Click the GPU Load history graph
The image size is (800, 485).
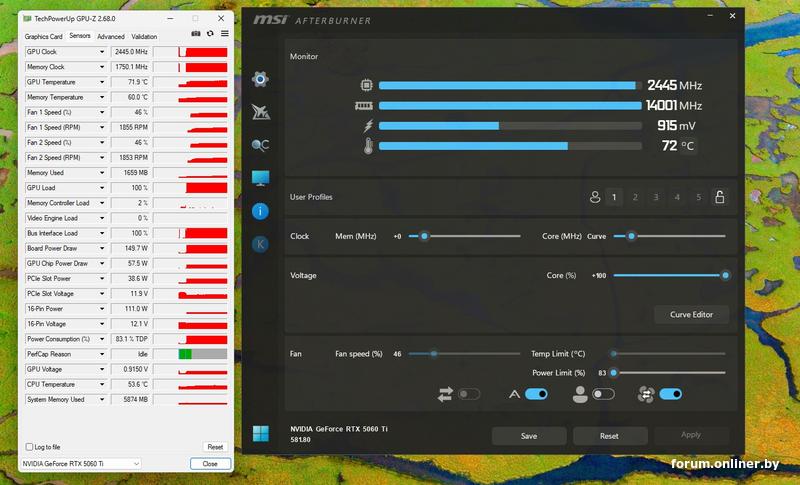pos(190,188)
